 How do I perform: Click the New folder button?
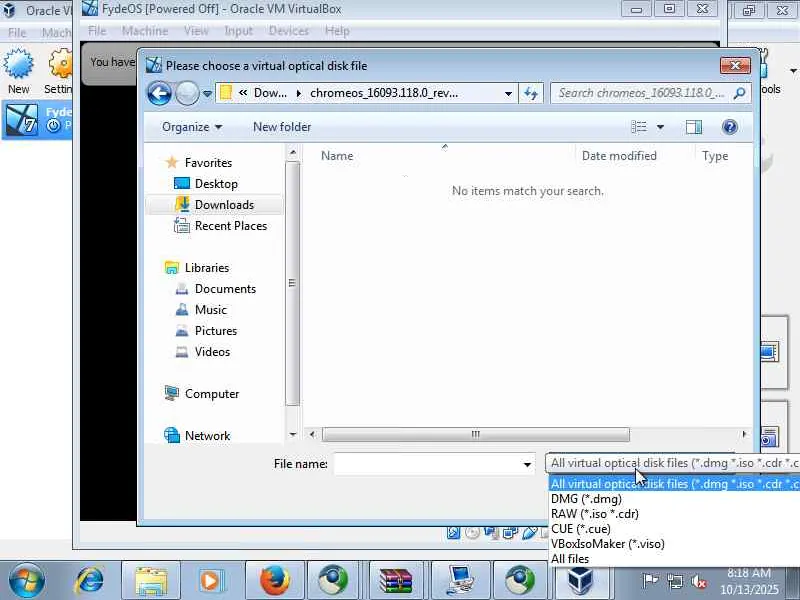click(282, 127)
